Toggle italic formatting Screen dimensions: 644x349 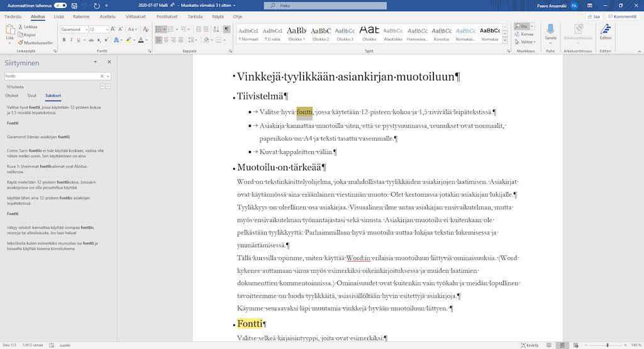(71, 40)
